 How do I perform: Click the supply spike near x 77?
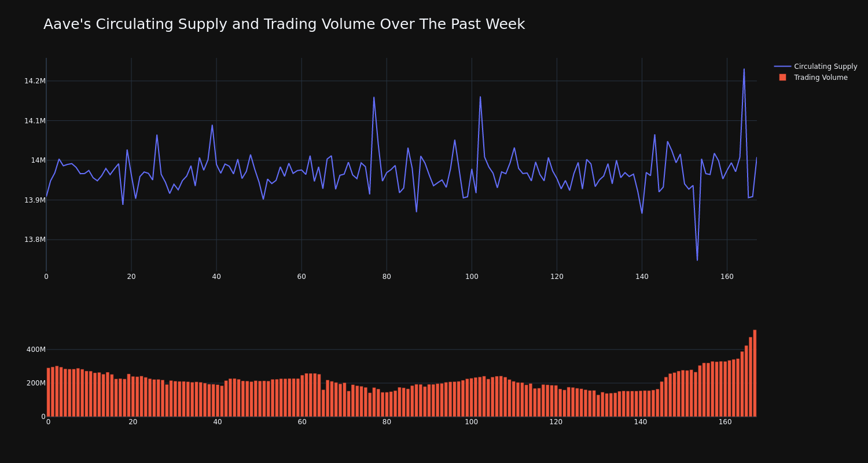coord(374,97)
